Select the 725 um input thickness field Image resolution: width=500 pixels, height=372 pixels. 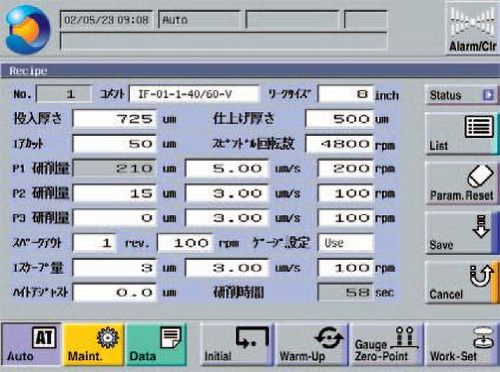point(114,119)
